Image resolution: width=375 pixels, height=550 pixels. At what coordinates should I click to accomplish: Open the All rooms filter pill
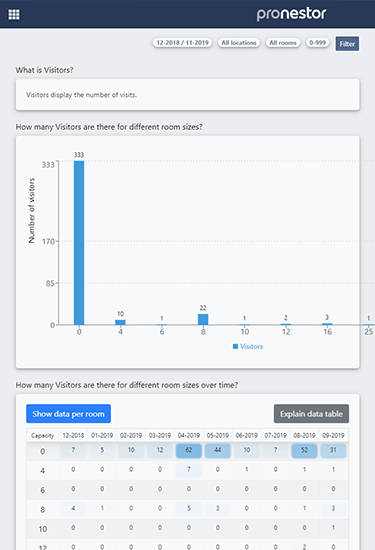pyautogui.click(x=283, y=43)
